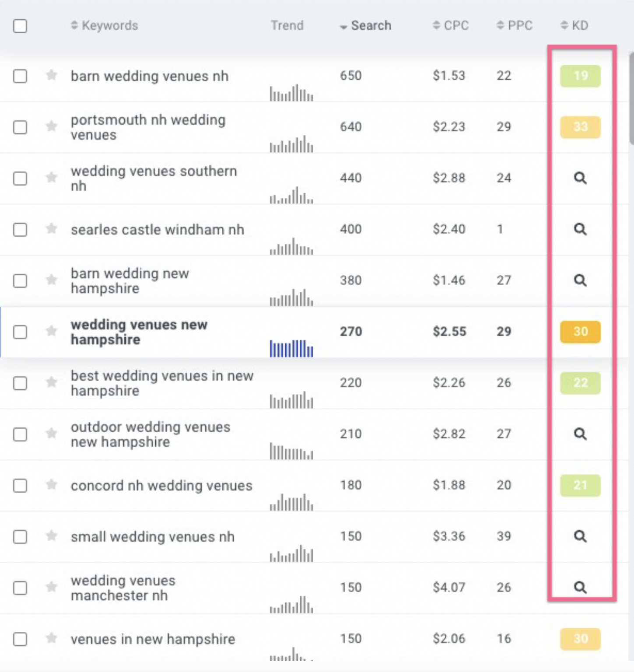Sort the table by KD column

(574, 26)
